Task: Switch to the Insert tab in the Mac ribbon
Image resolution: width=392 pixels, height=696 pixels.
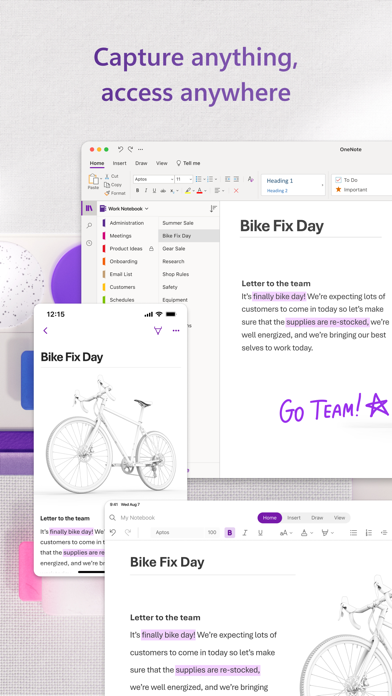Action: tap(119, 163)
